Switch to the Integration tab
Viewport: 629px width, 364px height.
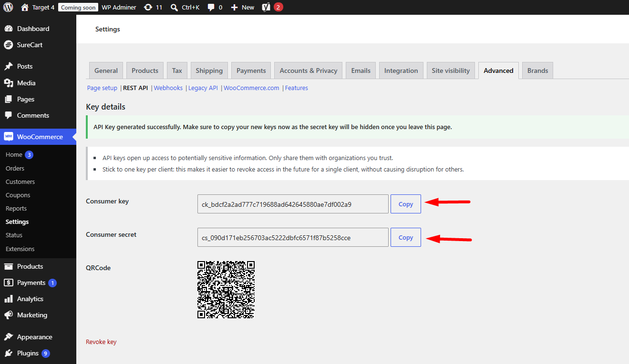(401, 71)
